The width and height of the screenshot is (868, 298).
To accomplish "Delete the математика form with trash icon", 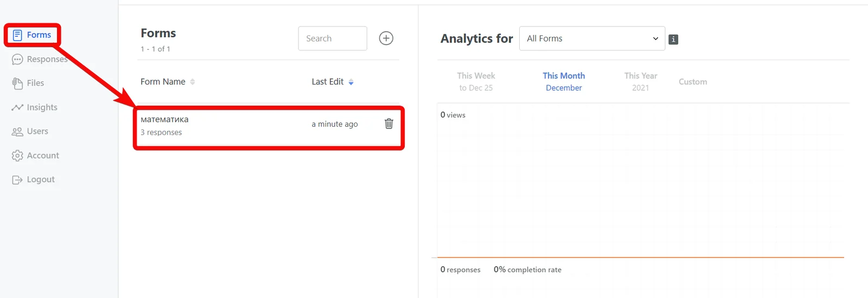I will [x=389, y=124].
